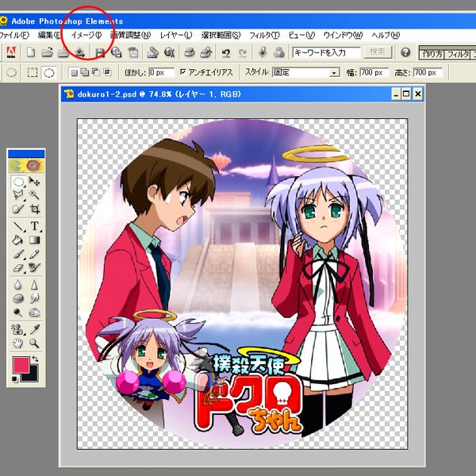Select the Polygonal Lasso tool
This screenshot has height=476, width=476.
[x=18, y=195]
